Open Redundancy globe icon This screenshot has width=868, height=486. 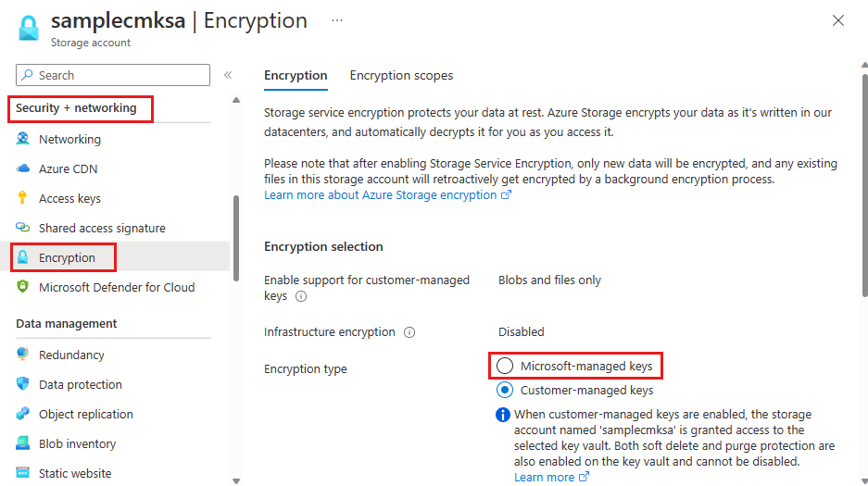click(x=23, y=355)
